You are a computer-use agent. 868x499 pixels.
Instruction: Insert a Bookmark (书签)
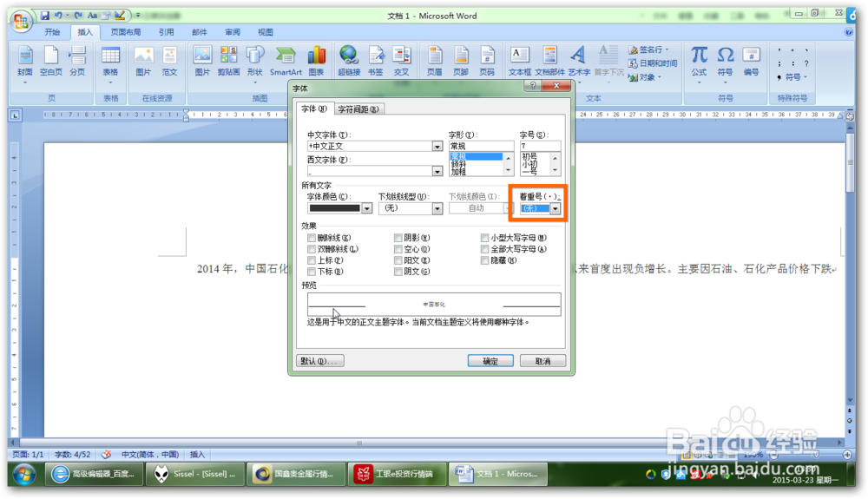[375, 61]
